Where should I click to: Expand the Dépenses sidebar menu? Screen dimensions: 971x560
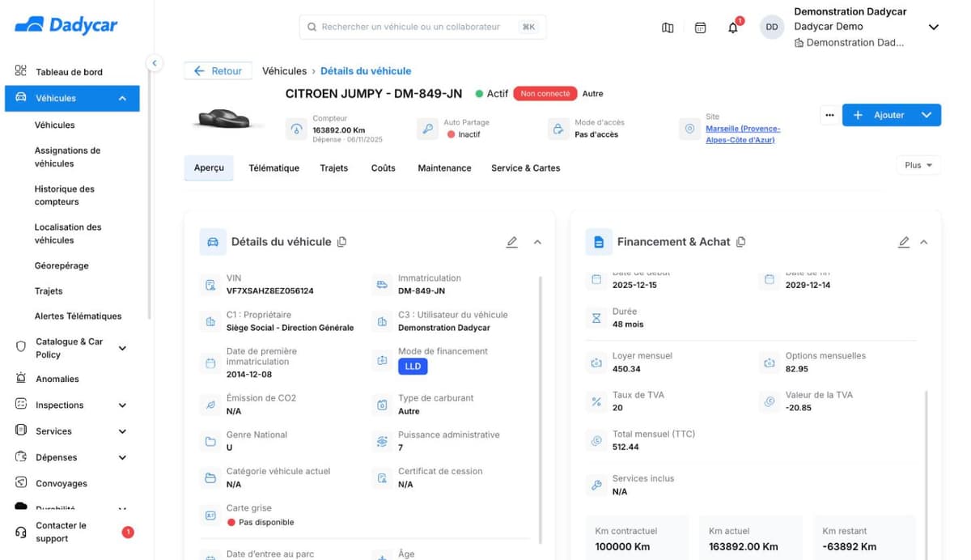(122, 457)
